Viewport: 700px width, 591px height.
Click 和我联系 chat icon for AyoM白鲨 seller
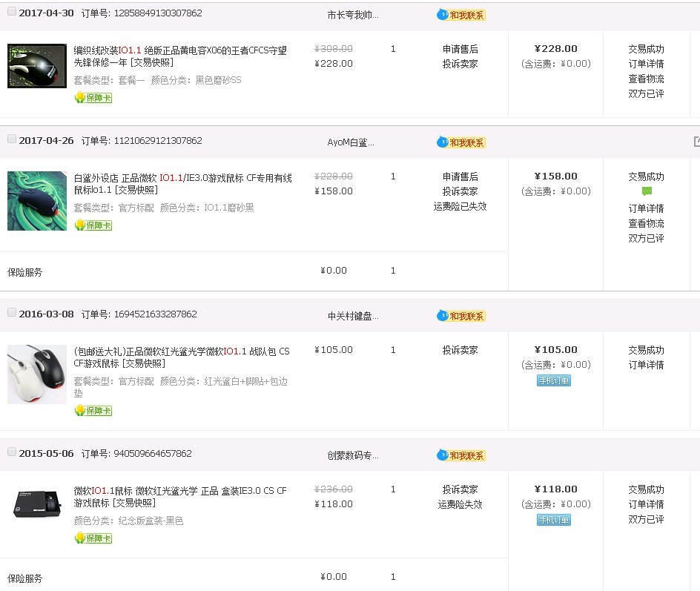pos(461,142)
